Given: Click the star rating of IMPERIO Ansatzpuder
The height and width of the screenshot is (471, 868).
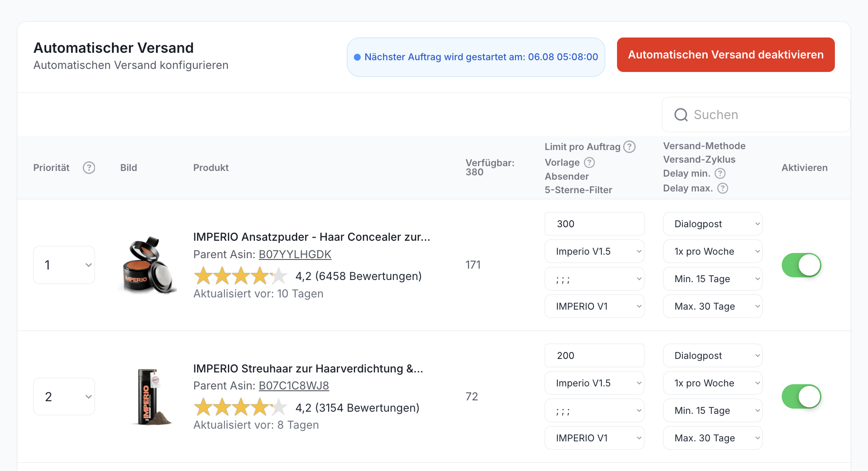Looking at the screenshot, I should coord(241,276).
